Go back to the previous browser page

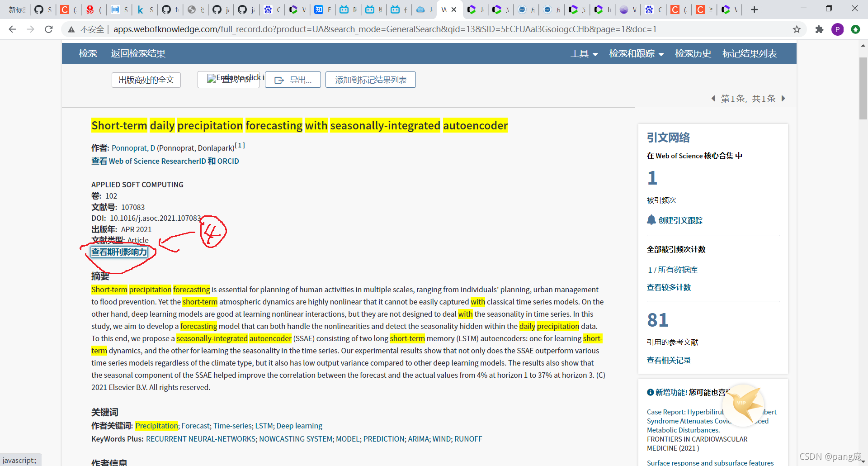[x=12, y=29]
